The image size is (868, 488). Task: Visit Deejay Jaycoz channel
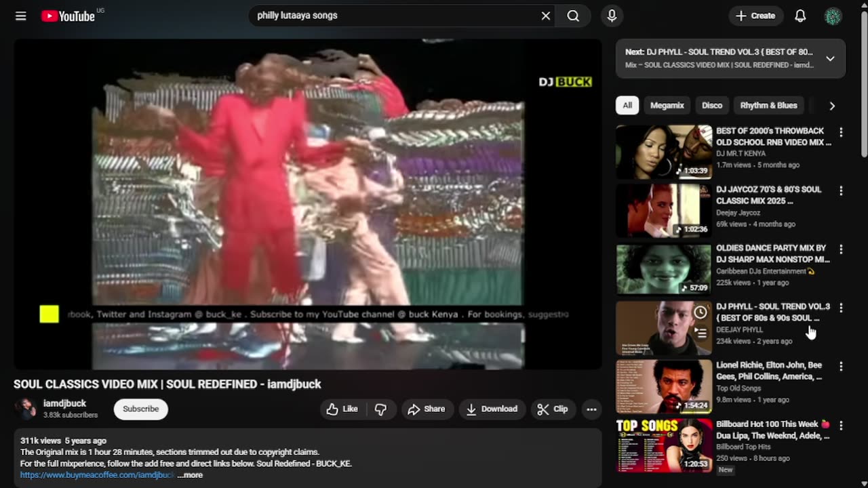[x=737, y=212]
